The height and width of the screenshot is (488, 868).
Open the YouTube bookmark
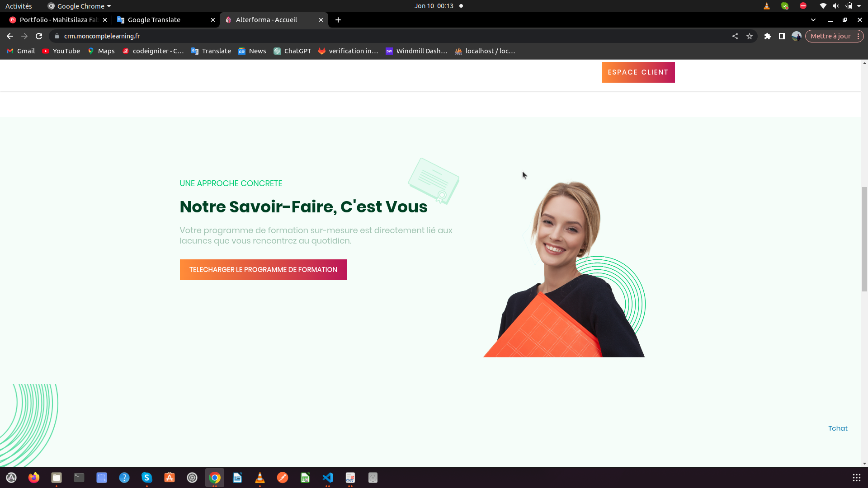tap(61, 51)
